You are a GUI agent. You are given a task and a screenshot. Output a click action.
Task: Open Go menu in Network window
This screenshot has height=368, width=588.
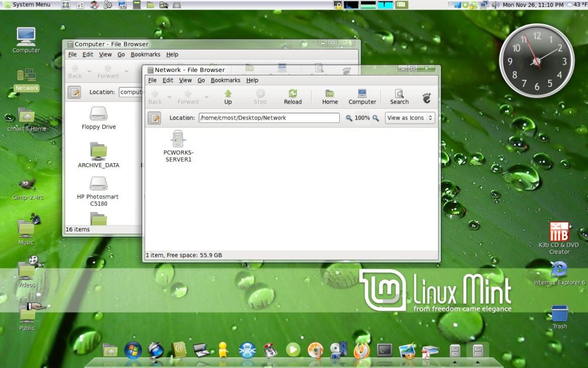pyautogui.click(x=201, y=80)
